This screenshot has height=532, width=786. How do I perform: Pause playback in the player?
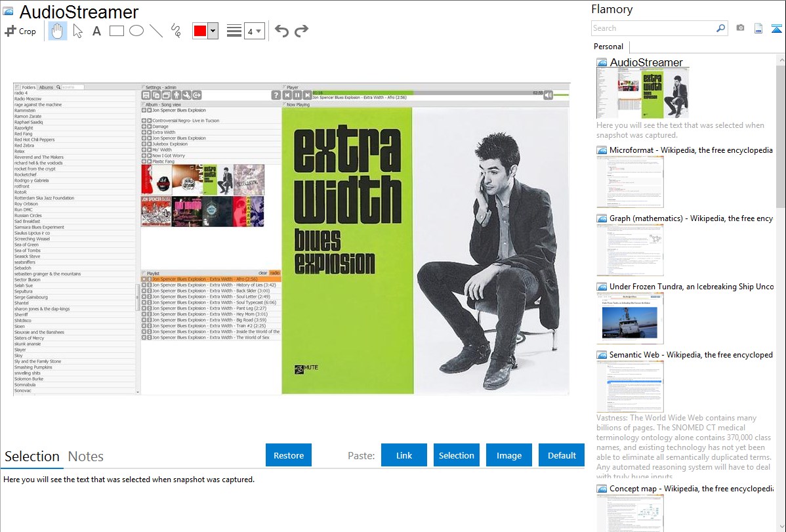pyautogui.click(x=297, y=94)
